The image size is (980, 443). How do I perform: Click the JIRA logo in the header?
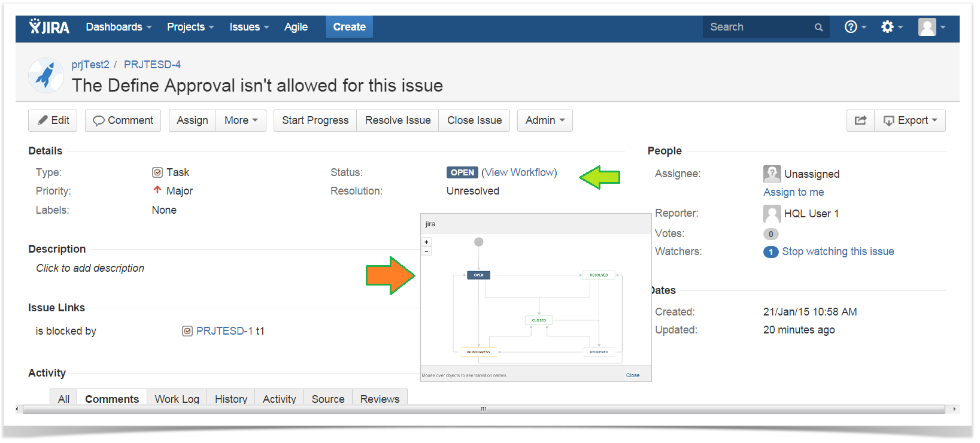49,27
